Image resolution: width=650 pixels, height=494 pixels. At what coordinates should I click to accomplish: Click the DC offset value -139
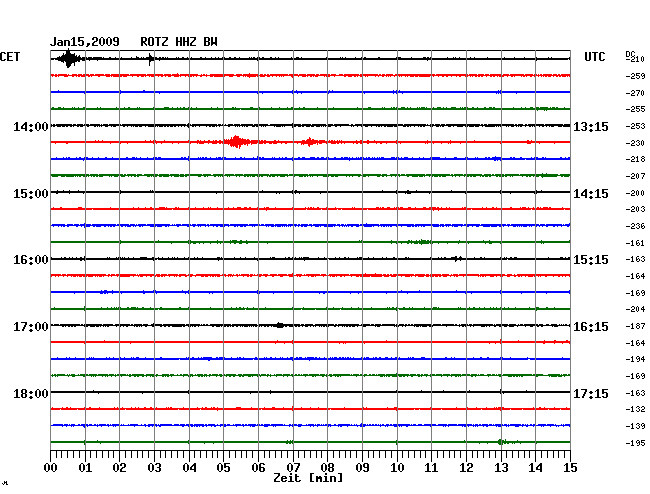(x=635, y=426)
